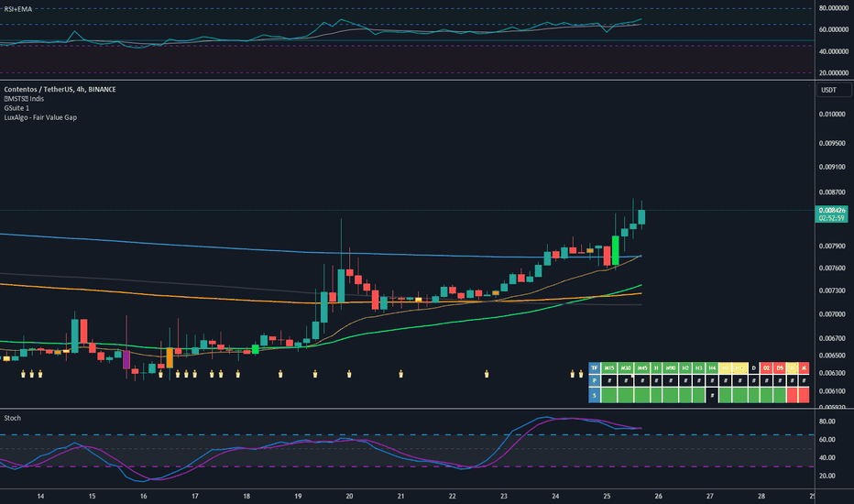This screenshot has height=504, width=854.
Task: Click the purple candle near date 16
Action: point(126,360)
